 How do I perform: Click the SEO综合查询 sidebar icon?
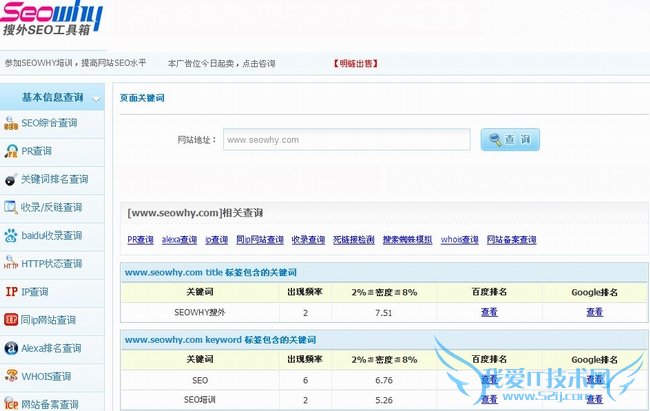(11, 123)
